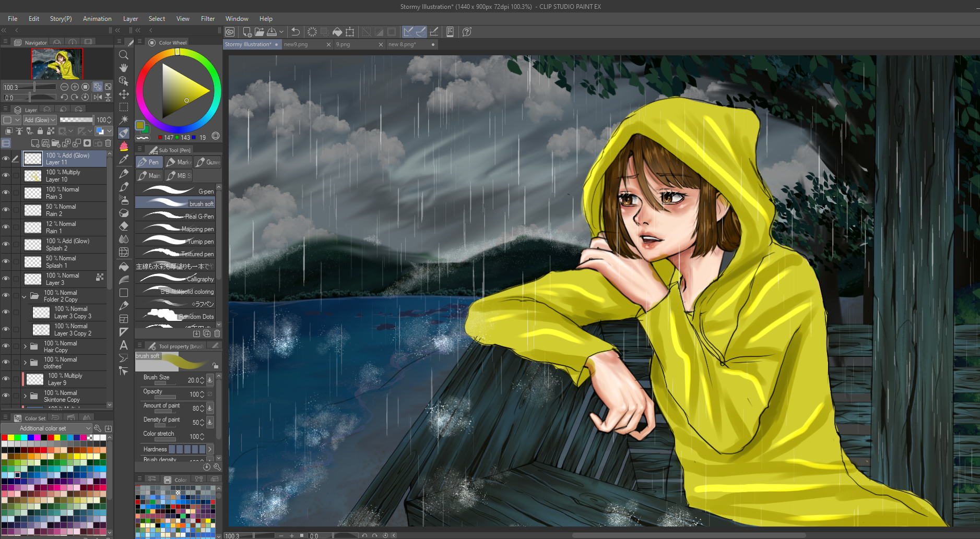The height and width of the screenshot is (539, 980).
Task: Hide the Rain 3 layer
Action: [6, 193]
